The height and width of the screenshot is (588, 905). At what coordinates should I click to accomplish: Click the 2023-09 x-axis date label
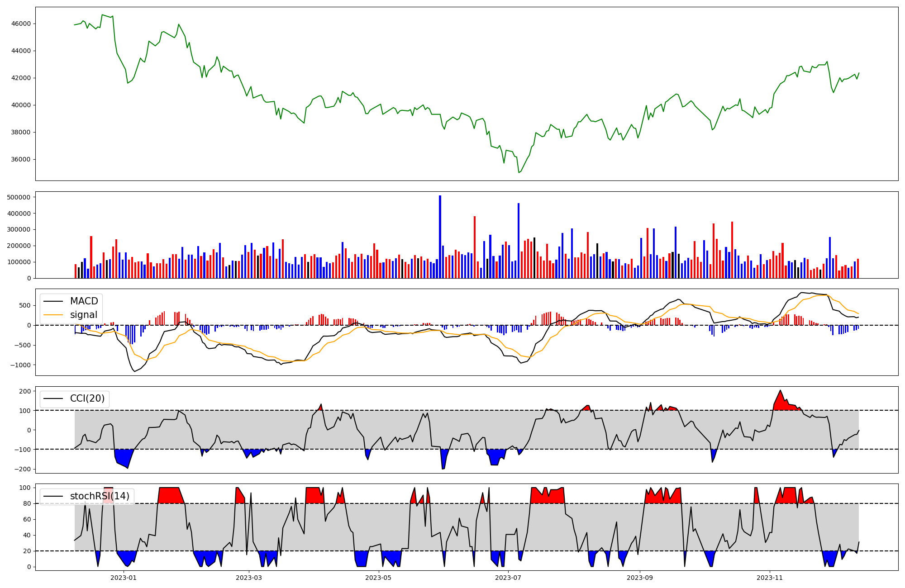(640, 578)
